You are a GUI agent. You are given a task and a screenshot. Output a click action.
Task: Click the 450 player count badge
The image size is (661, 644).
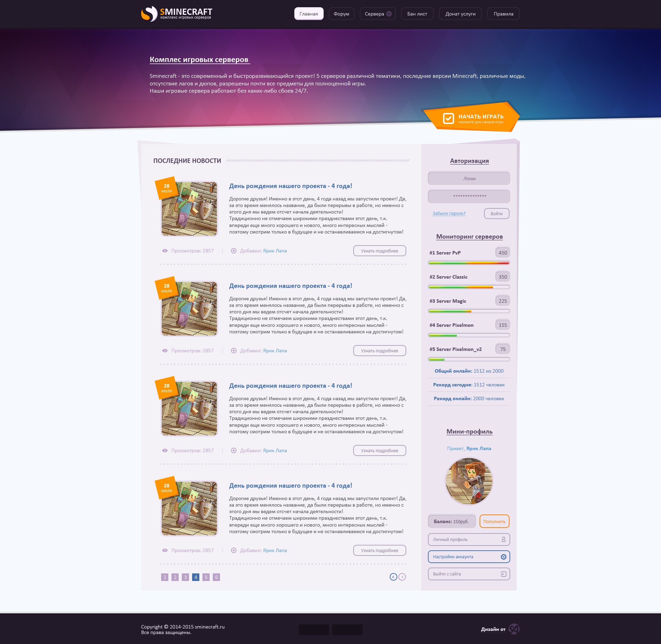[503, 252]
